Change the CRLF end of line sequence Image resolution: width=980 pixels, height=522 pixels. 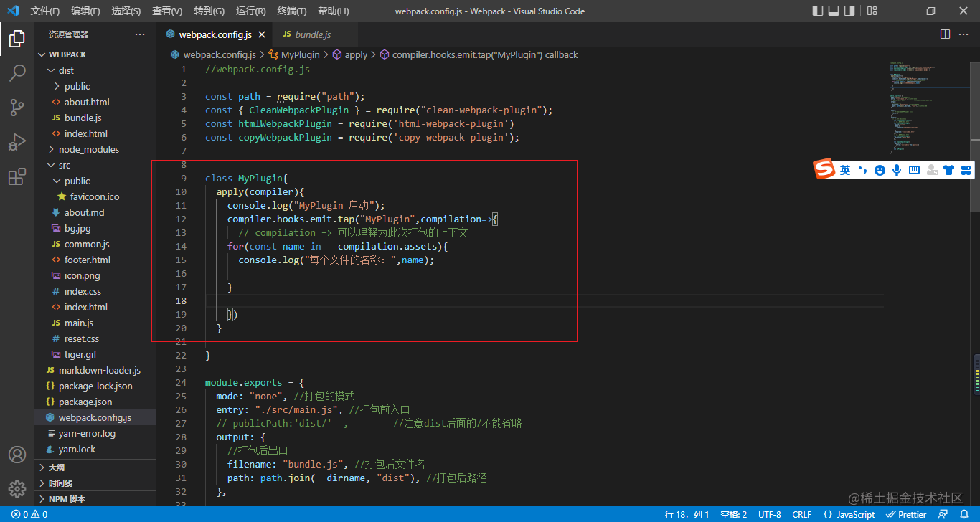[x=801, y=514]
